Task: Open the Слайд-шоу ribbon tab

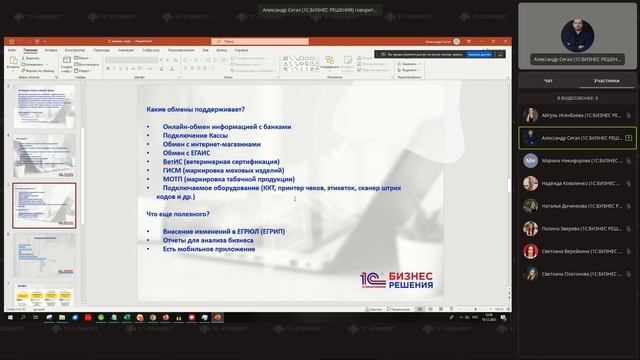Action: [151, 50]
